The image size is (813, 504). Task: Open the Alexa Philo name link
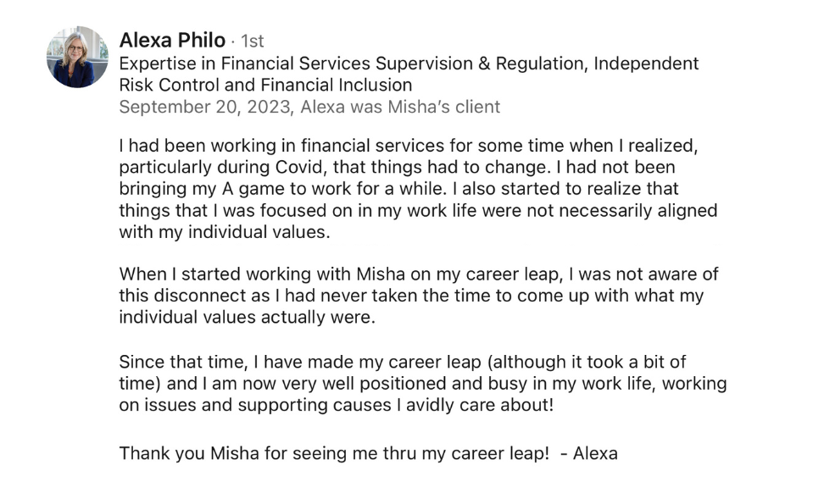[x=172, y=40]
